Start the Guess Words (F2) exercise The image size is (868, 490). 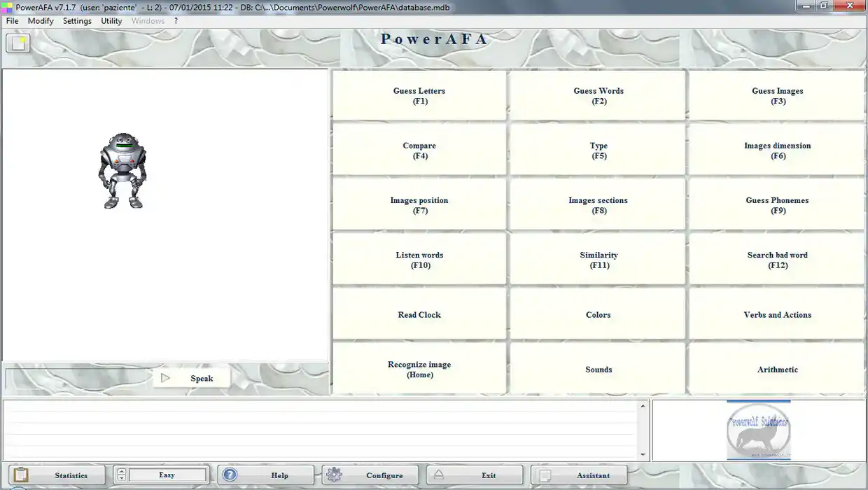[598, 96]
